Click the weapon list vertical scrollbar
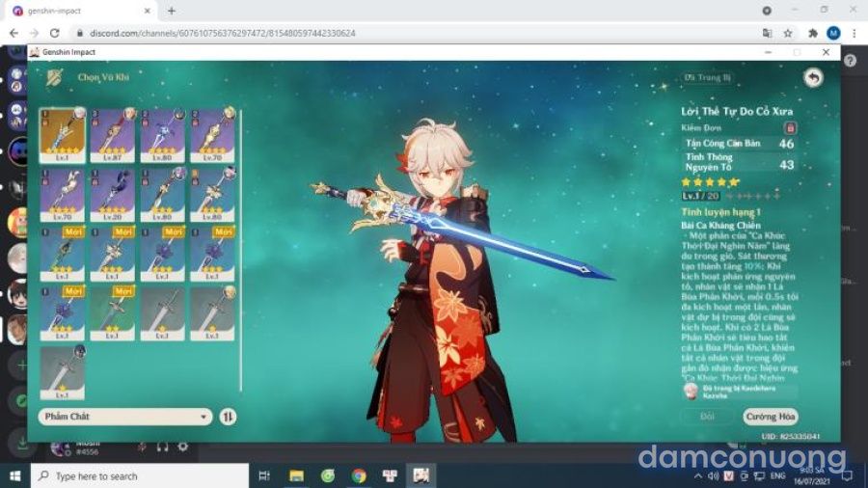This screenshot has width=868, height=488. pyautogui.click(x=241, y=250)
